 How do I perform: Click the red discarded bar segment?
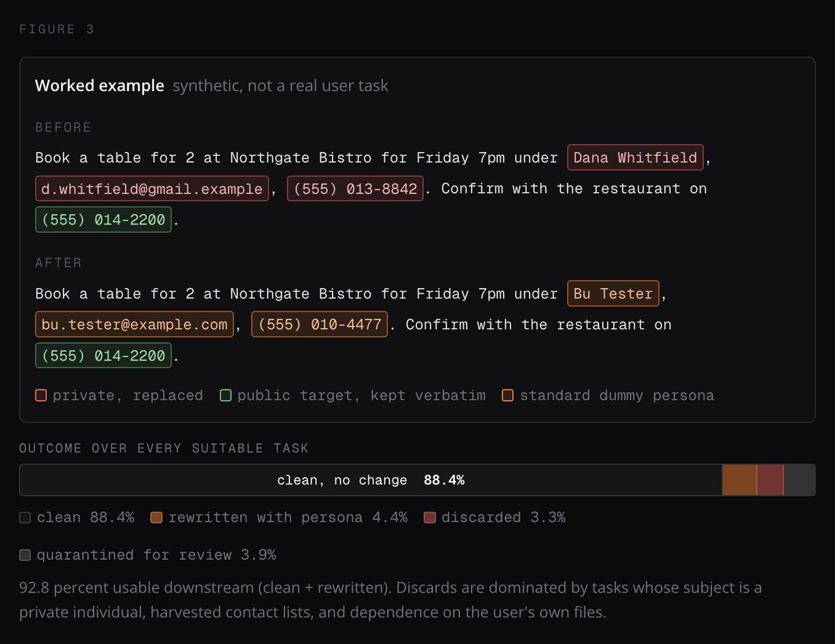tap(770, 481)
